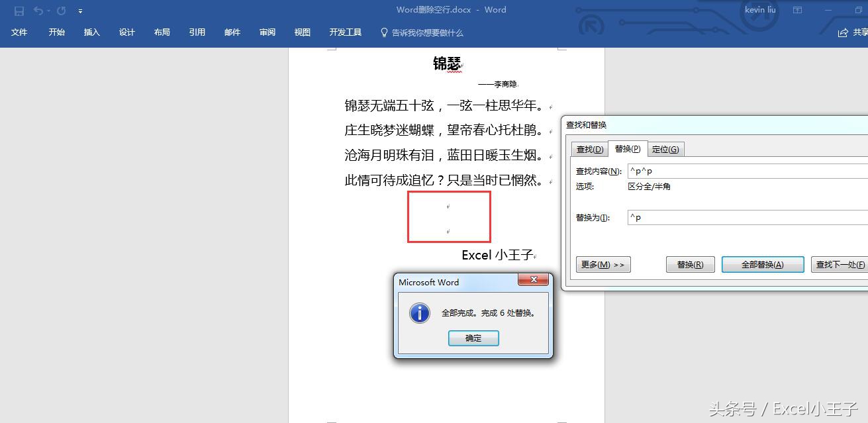The height and width of the screenshot is (423, 868).
Task: Open the 审阅 ribbon tab
Action: click(267, 32)
